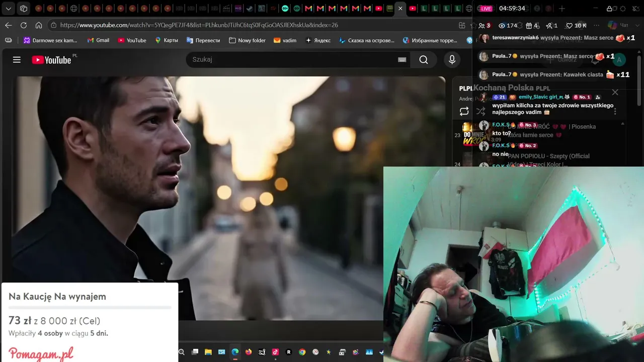Click the "73 zł" amount raised
Image resolution: width=644 pixels, height=362 pixels.
click(20, 321)
